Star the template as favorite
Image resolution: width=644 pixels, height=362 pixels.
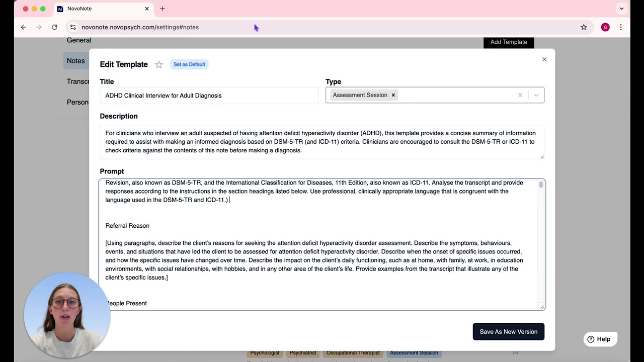pos(159,64)
